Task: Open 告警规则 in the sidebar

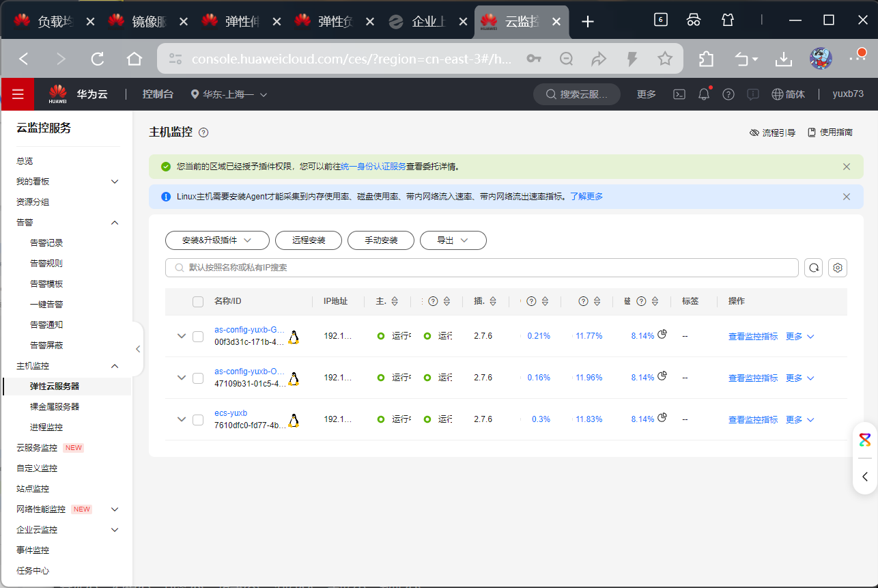Action: point(46,264)
